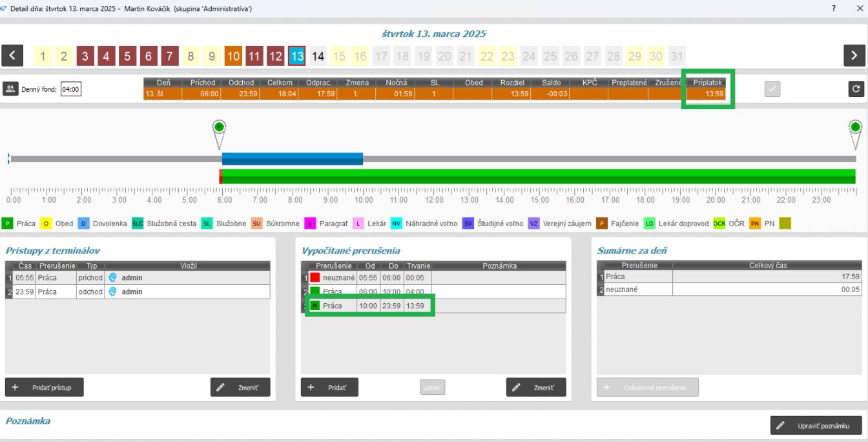Click the arrival pin marker at 6:00
The height and width of the screenshot is (442, 868).
[x=219, y=127]
